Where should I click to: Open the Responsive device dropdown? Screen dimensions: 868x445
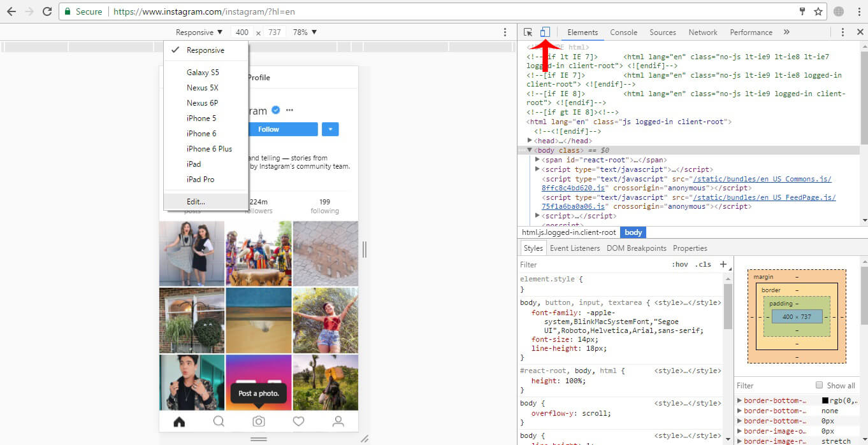[x=199, y=32]
